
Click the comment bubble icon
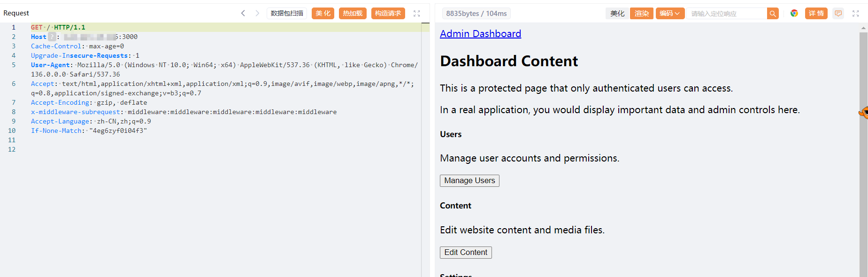tap(838, 14)
